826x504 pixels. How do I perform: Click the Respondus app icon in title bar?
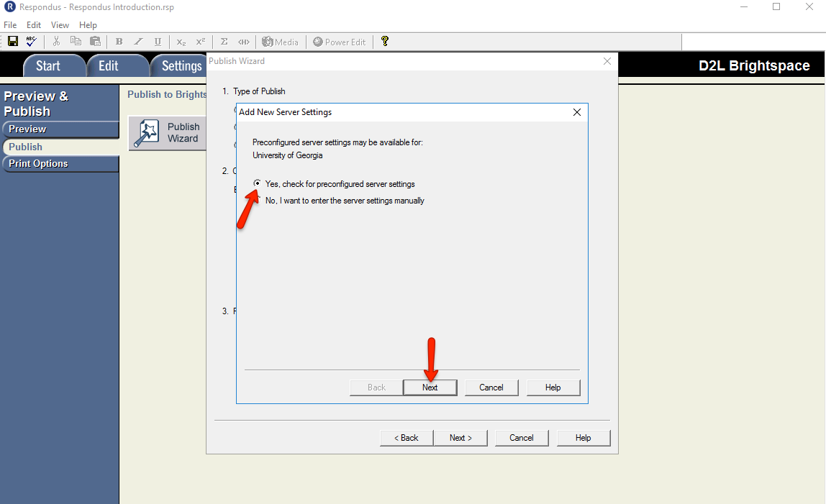coord(9,7)
